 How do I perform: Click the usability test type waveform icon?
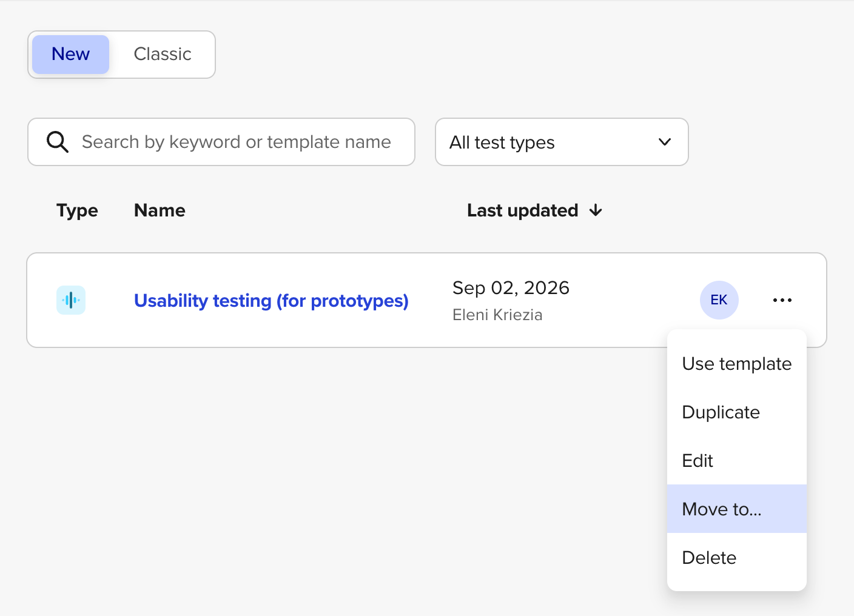[x=71, y=300]
